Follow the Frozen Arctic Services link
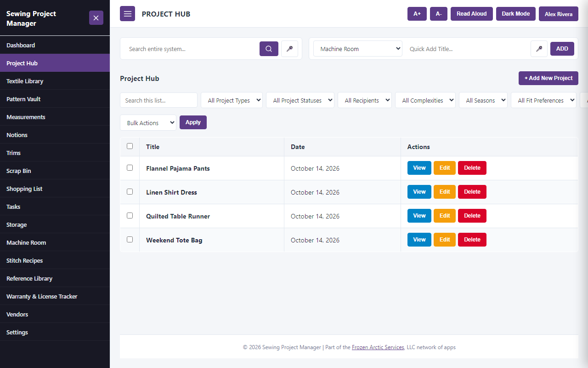The width and height of the screenshot is (588, 368). [x=378, y=347]
